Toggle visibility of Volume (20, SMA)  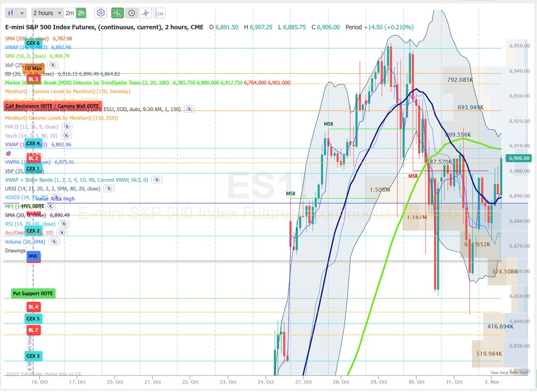(x=54, y=241)
